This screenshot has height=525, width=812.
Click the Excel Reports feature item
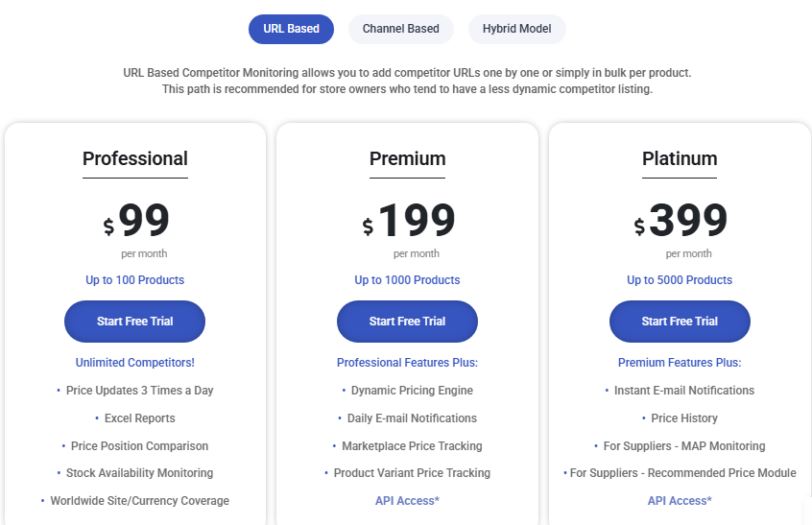[139, 418]
